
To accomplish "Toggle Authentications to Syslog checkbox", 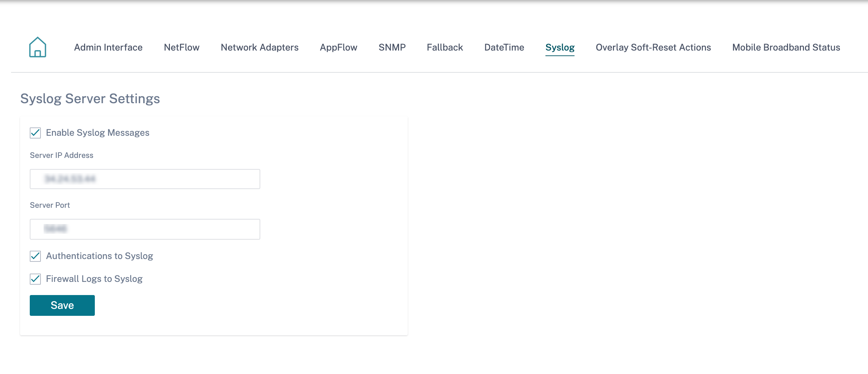I will click(35, 256).
